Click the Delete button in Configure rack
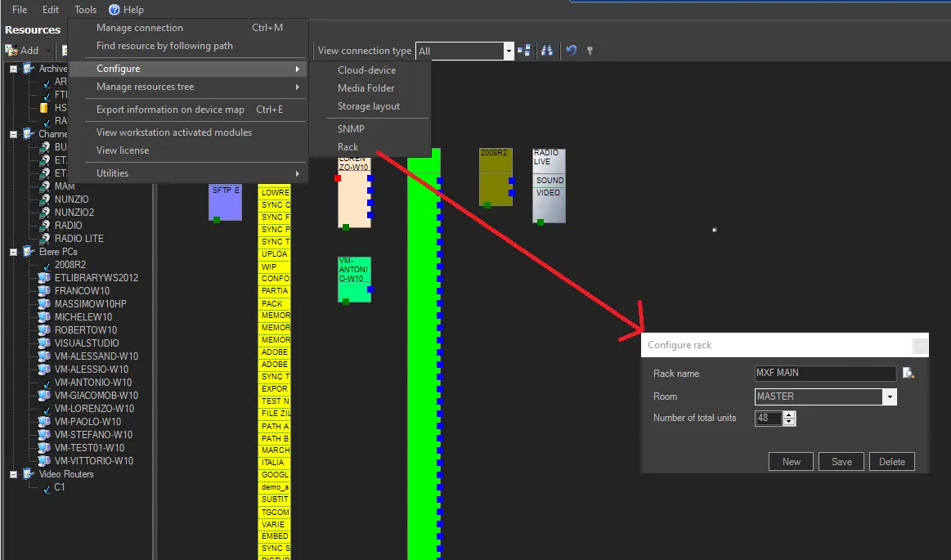This screenshot has height=560, width=951. 891,462
